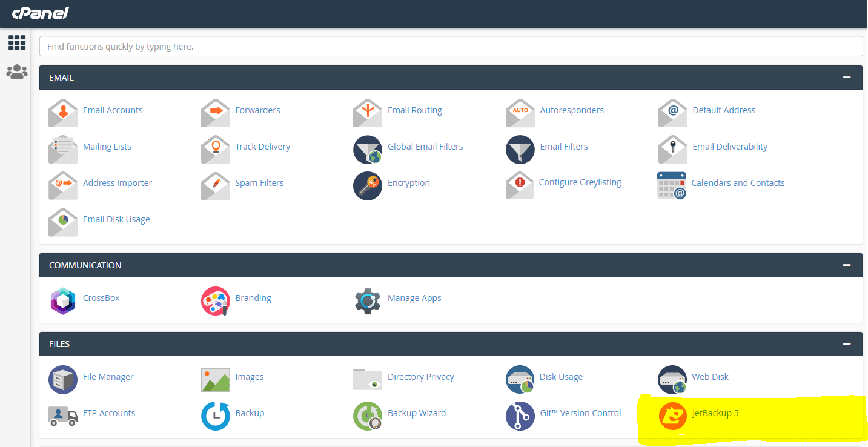Open the Email Routing icon
This screenshot has height=447, width=868.
368,113
